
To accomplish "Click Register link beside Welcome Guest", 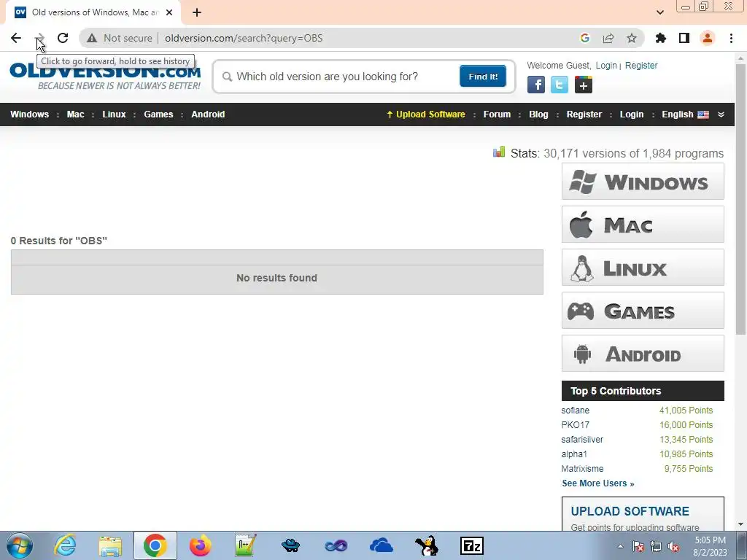I will point(640,65).
